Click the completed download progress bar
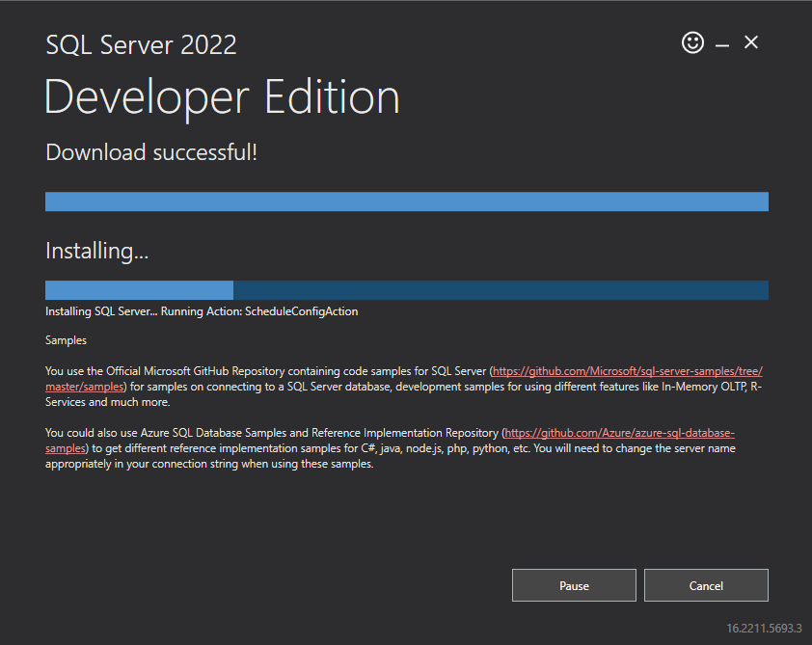The height and width of the screenshot is (645, 812). pyautogui.click(x=407, y=202)
